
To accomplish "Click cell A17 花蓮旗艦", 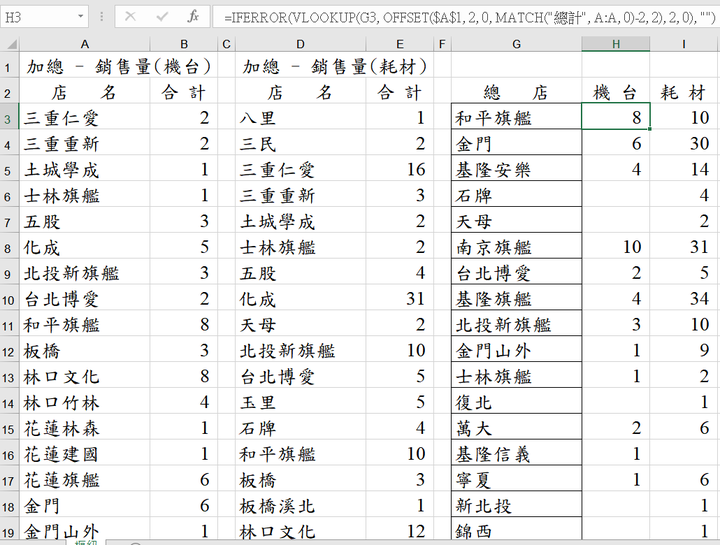I will (84, 480).
